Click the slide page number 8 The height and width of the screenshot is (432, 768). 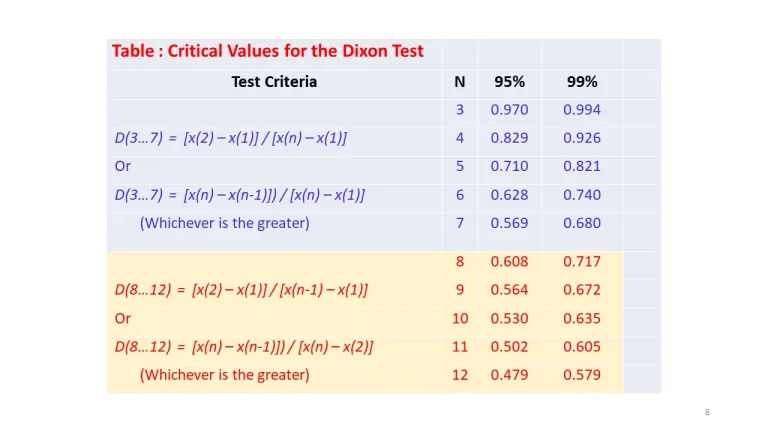pyautogui.click(x=707, y=412)
